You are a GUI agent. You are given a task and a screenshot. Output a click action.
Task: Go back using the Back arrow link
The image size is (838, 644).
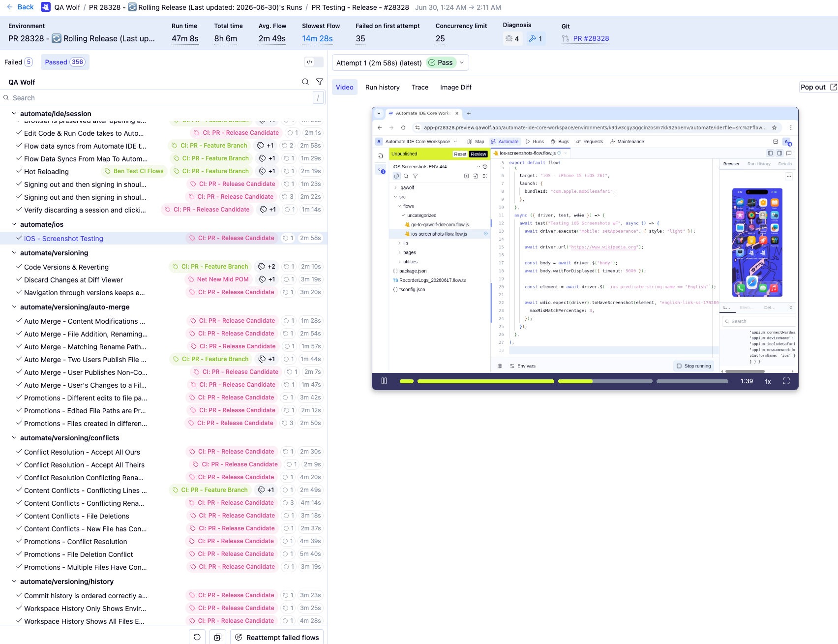tap(20, 7)
